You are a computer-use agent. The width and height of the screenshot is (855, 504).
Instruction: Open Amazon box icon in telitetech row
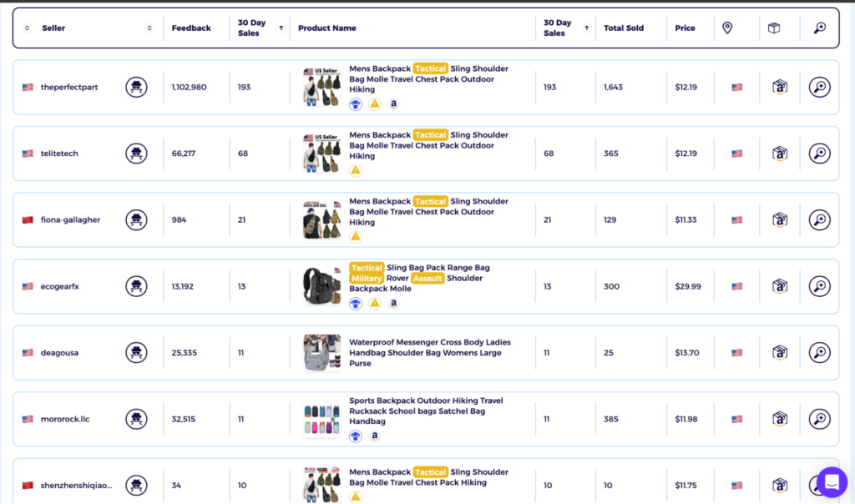[780, 153]
